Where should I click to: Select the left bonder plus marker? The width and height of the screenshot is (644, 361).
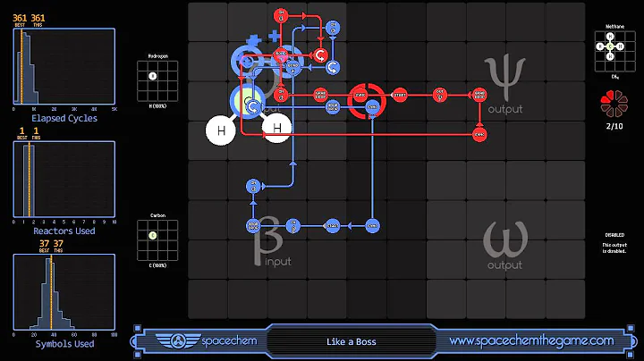254,41
